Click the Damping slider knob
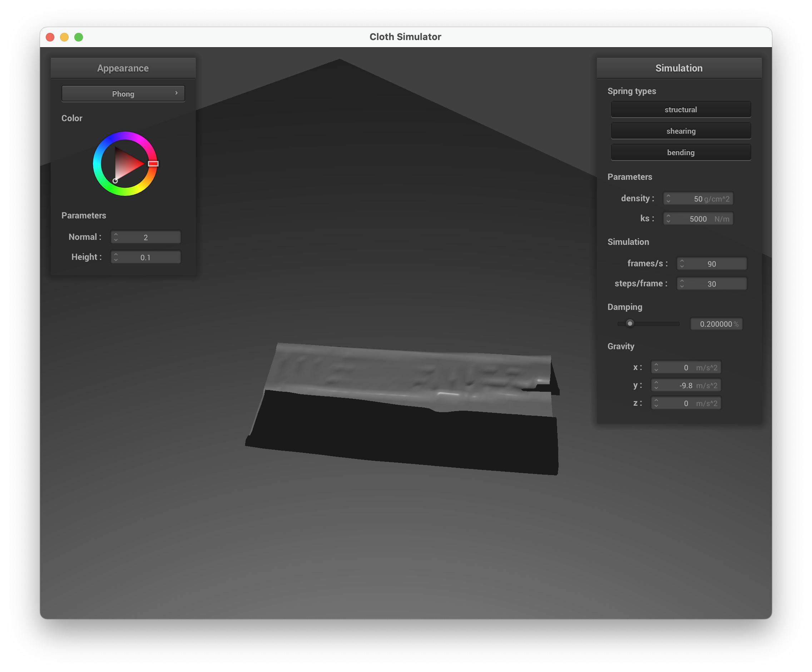812x672 pixels. pyautogui.click(x=630, y=323)
